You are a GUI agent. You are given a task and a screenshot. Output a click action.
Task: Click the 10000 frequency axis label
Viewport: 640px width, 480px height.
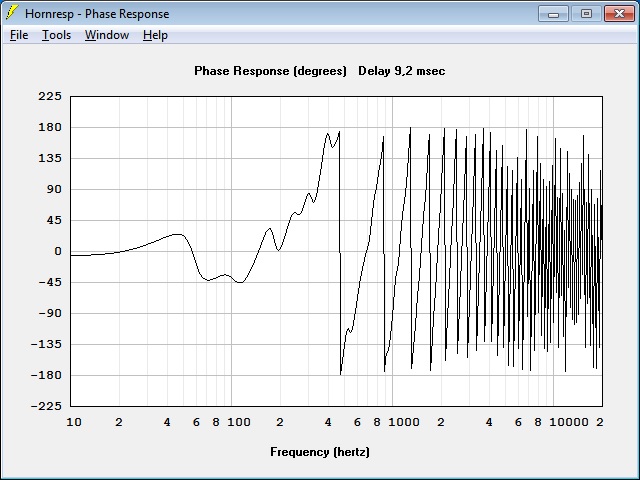click(569, 422)
